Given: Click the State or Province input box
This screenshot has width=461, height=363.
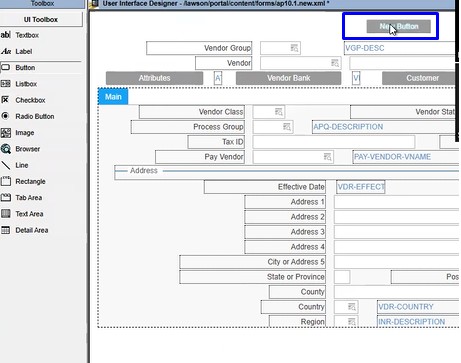Looking at the screenshot, I should tap(342, 277).
